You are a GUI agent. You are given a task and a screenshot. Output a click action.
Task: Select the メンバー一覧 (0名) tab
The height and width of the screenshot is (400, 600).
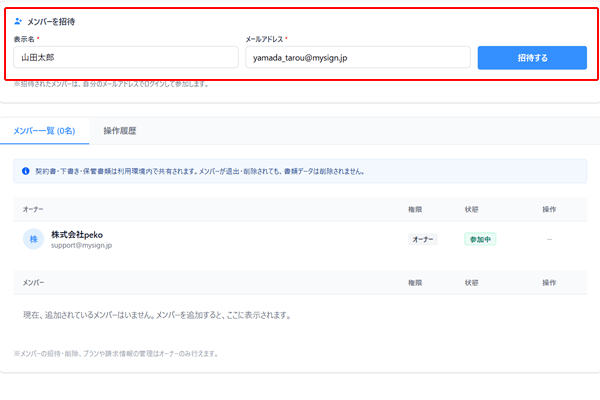pyautogui.click(x=44, y=131)
